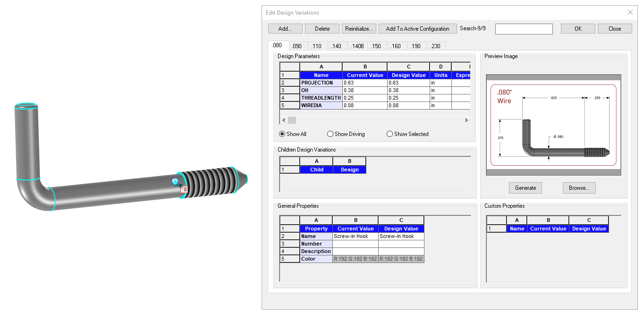
Task: Open Browse... to pick a preview image
Action: tap(579, 188)
